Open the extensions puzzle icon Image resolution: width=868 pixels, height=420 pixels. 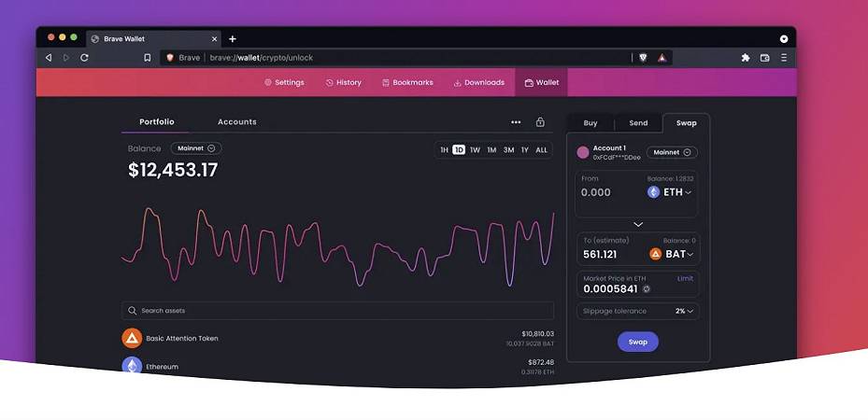click(746, 58)
